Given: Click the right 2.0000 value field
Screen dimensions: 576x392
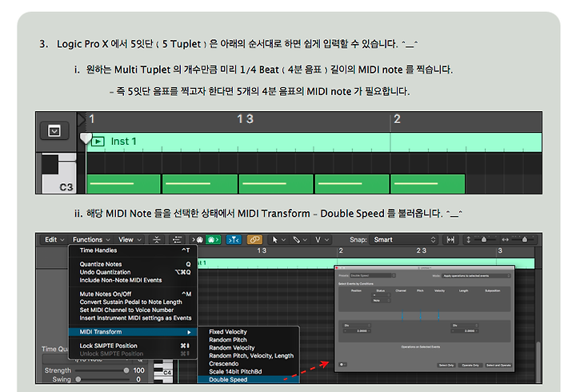Looking at the screenshot, I should tap(465, 331).
